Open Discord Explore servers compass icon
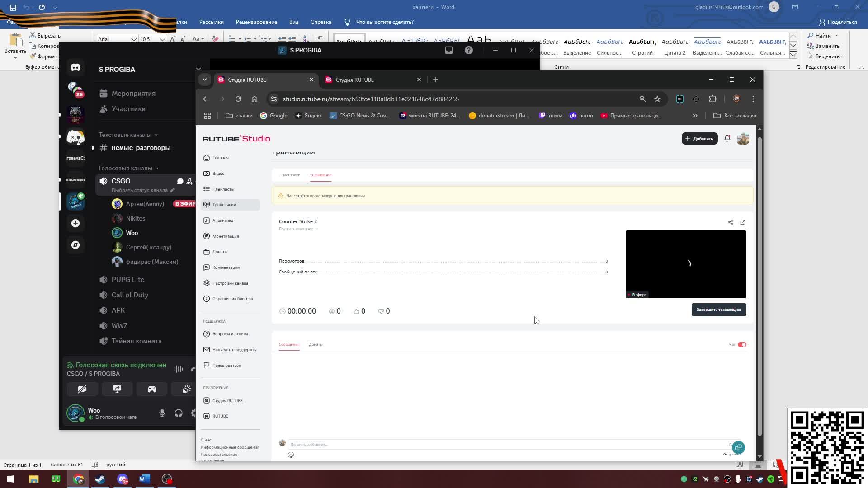The width and height of the screenshot is (868, 488). tap(75, 245)
